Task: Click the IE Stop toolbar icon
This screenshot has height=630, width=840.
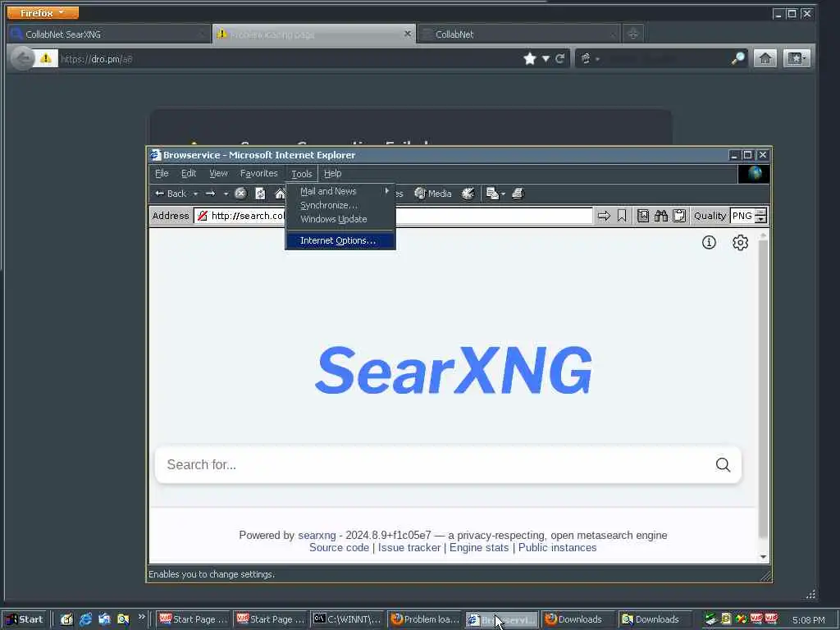Action: (x=240, y=194)
